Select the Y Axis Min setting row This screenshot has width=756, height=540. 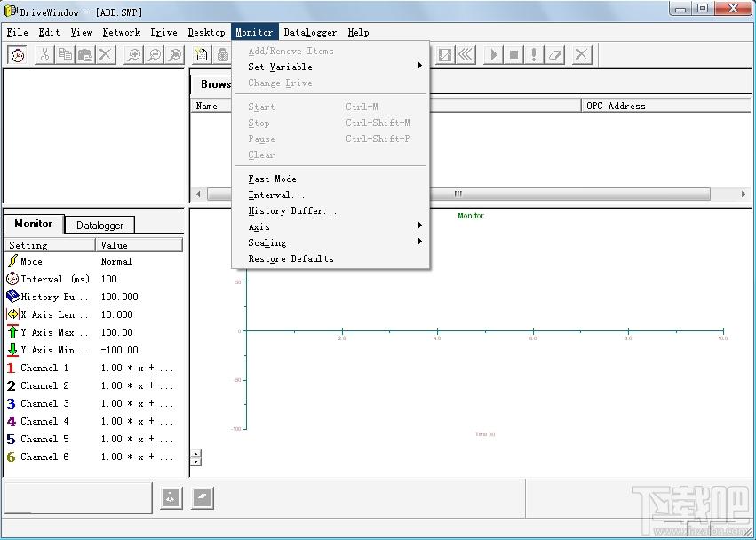tap(94, 351)
